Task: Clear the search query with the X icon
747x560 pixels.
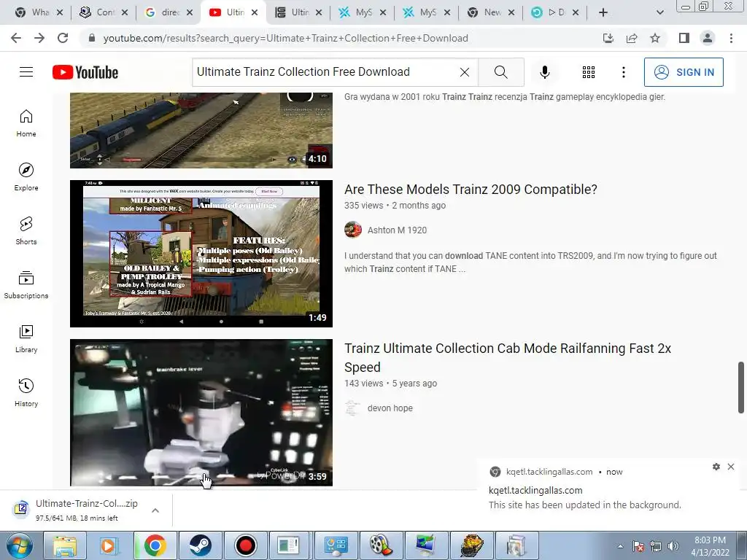Action: 465,72
